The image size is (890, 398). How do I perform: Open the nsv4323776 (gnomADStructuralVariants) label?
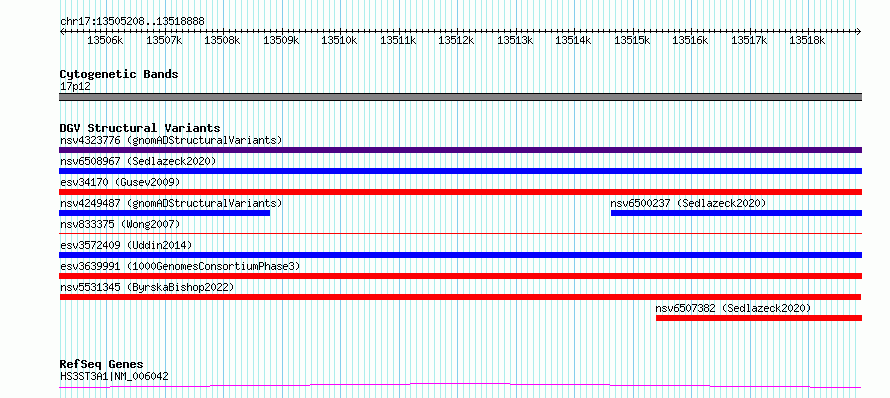point(171,140)
